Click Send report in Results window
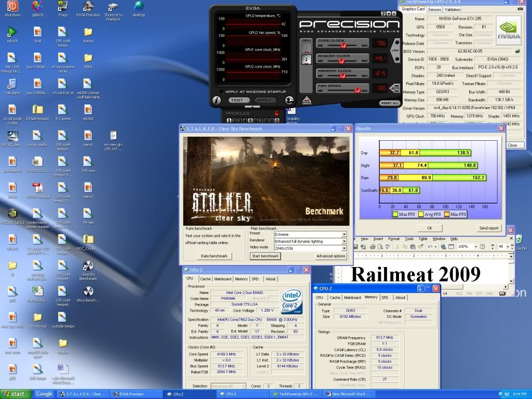This screenshot has height=399, width=532. [488, 228]
